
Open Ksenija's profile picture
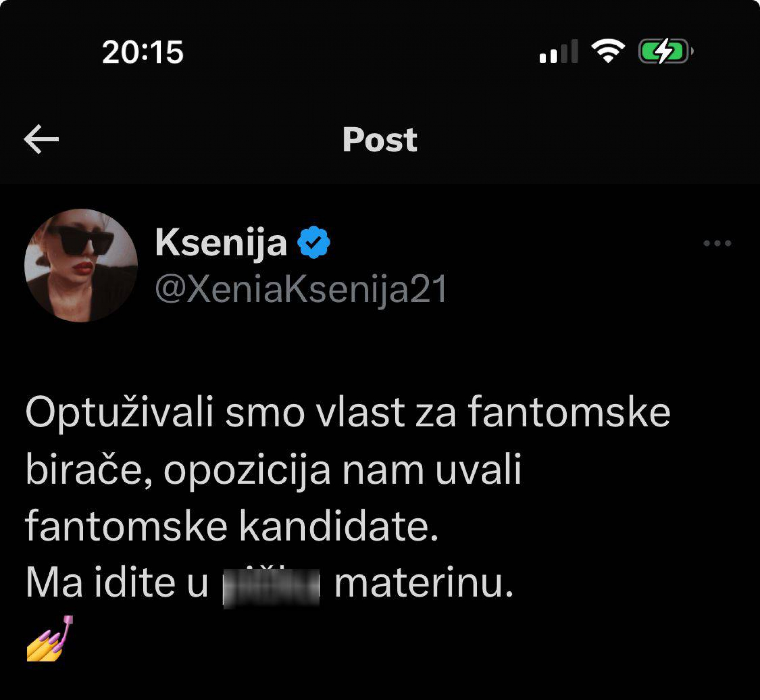(x=81, y=265)
